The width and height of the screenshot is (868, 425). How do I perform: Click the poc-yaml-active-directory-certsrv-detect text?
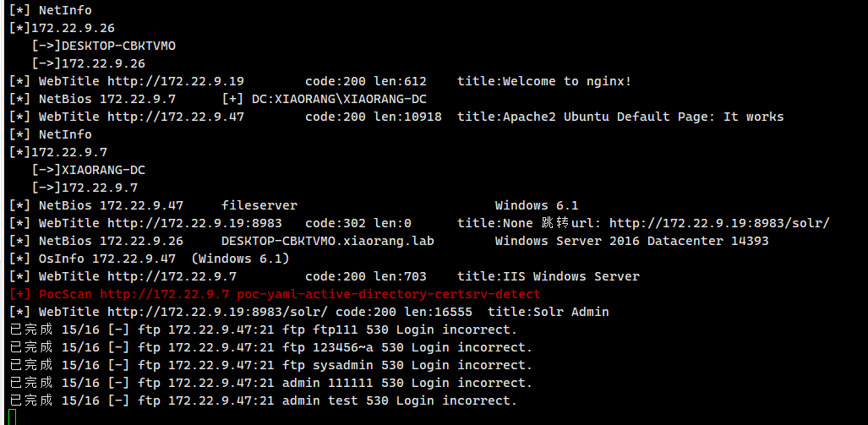coord(392,294)
